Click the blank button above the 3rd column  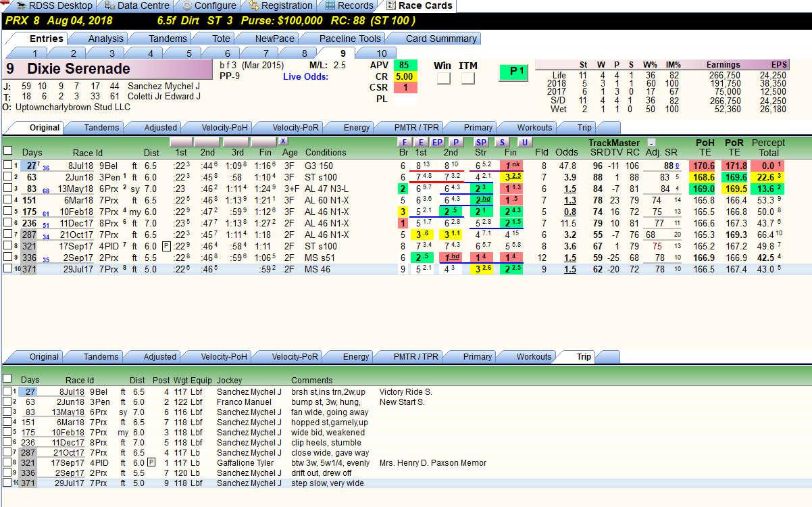tap(236, 142)
